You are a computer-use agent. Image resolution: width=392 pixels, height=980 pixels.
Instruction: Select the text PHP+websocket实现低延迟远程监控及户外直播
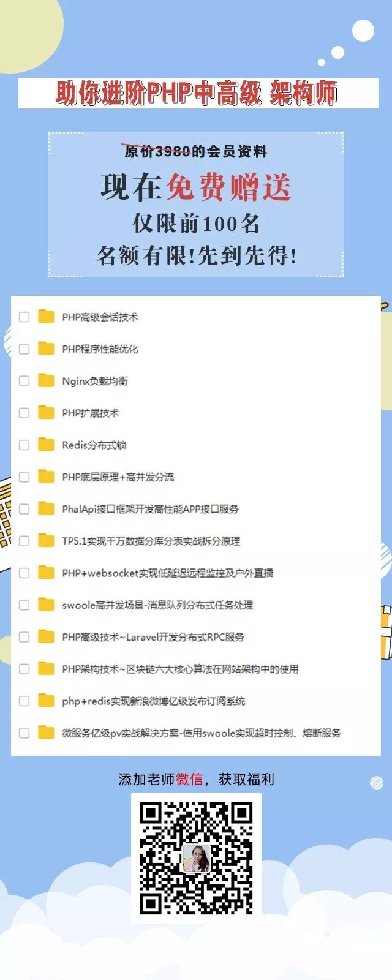pos(167,573)
